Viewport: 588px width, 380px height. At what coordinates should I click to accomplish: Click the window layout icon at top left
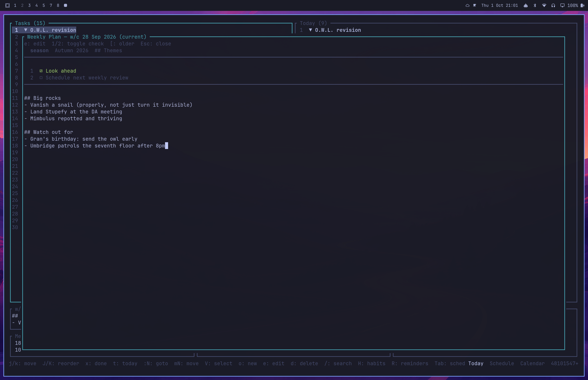click(x=7, y=5)
